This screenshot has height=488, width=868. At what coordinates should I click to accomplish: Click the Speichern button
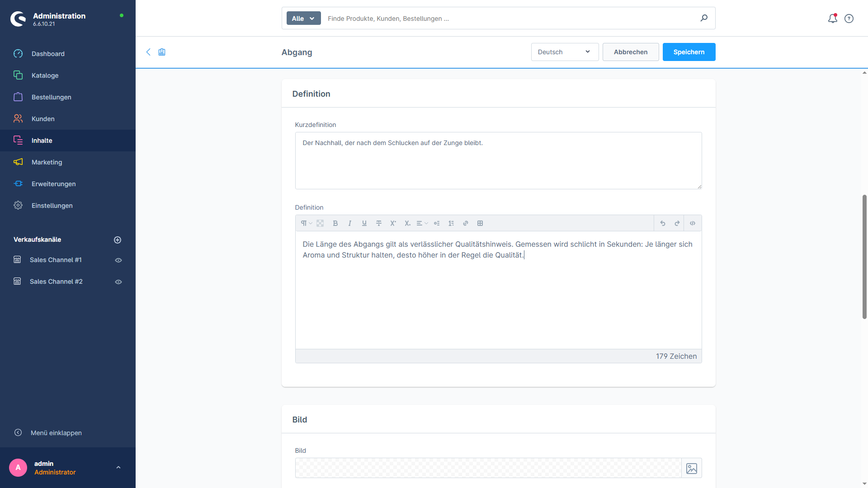(x=689, y=52)
